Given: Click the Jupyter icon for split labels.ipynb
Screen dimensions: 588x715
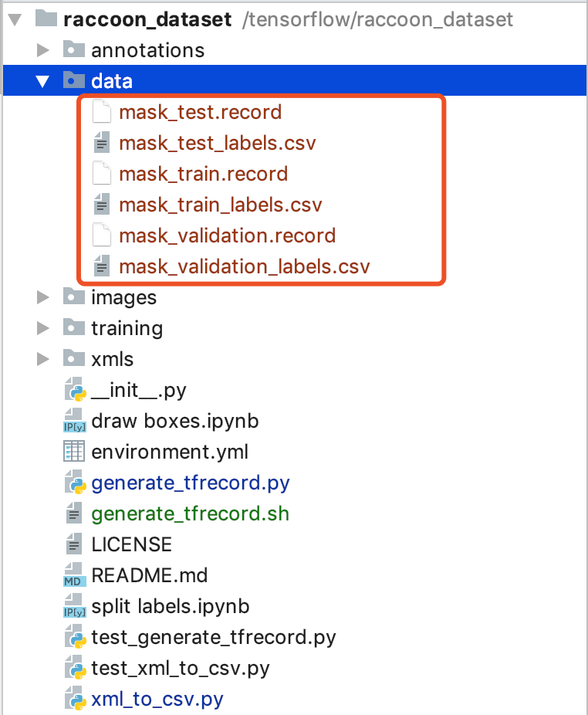Looking at the screenshot, I should [x=74, y=606].
